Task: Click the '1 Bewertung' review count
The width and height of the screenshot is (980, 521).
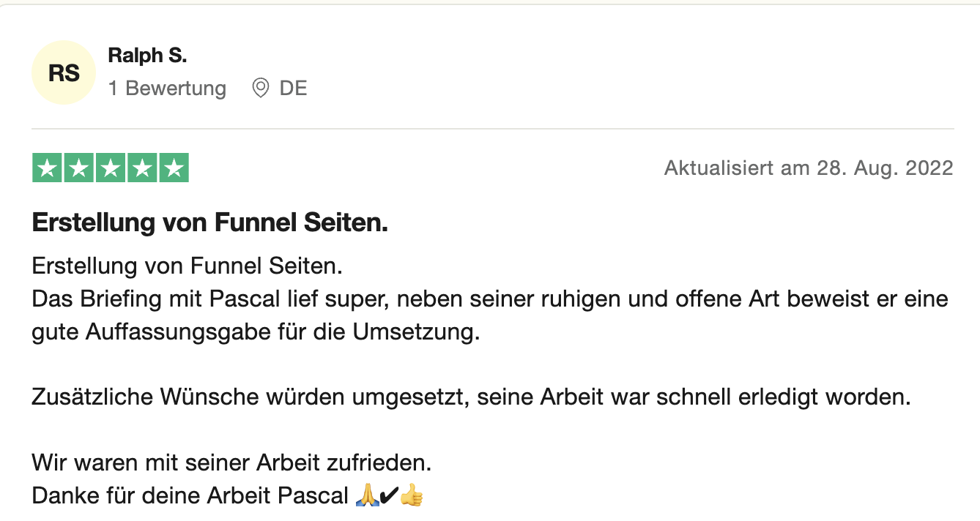Action: click(x=167, y=89)
